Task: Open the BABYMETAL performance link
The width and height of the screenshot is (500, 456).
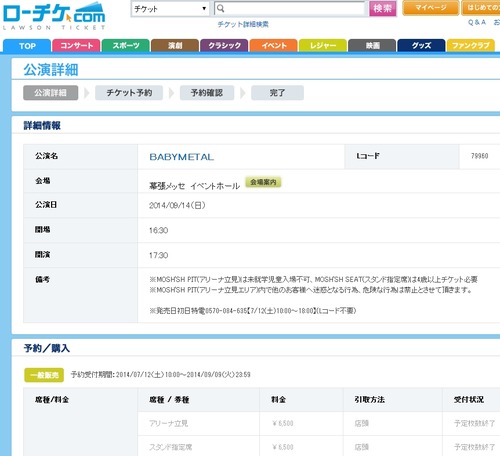Action: click(182, 157)
